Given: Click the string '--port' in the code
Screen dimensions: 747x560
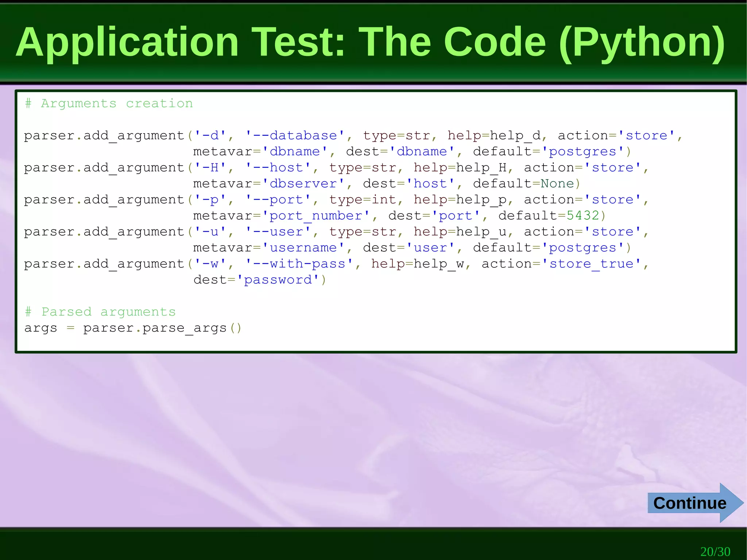Looking at the screenshot, I should [x=278, y=200].
